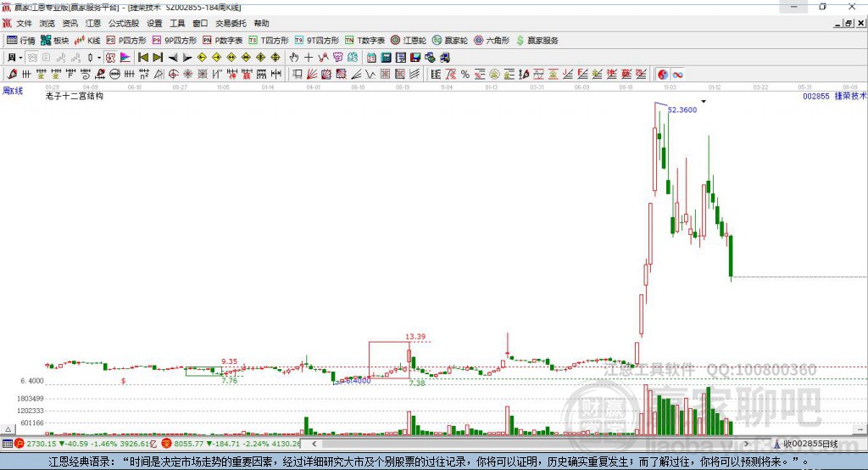Open the 六角形 hexagon tool
Image resolution: width=868 pixels, height=470 pixels.
(492, 41)
